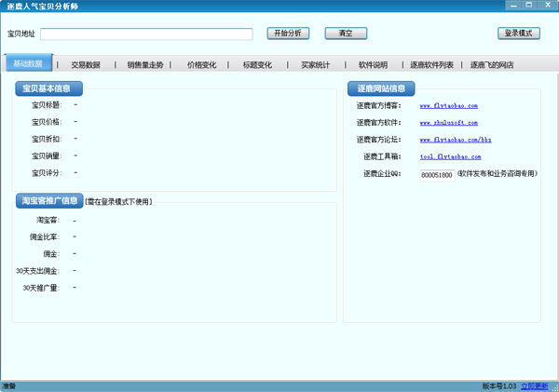This screenshot has width=559, height=392.
Task: Switch to the 销售量走势 tab
Action: tap(145, 65)
